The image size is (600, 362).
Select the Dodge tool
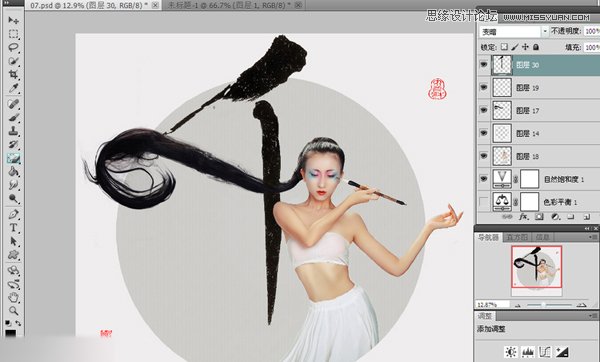(13, 199)
